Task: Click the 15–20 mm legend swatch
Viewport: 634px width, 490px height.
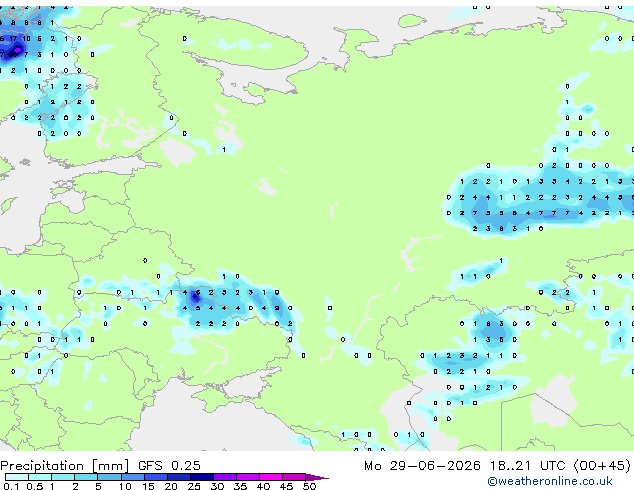Action: pyautogui.click(x=156, y=477)
